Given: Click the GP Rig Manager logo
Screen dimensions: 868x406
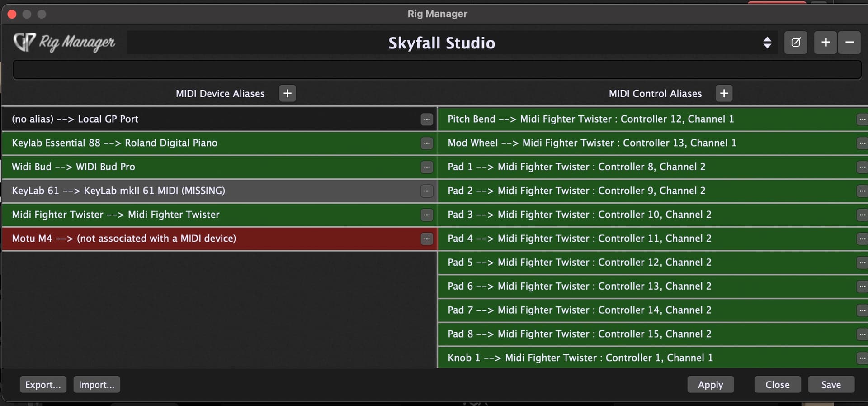Looking at the screenshot, I should (x=64, y=43).
